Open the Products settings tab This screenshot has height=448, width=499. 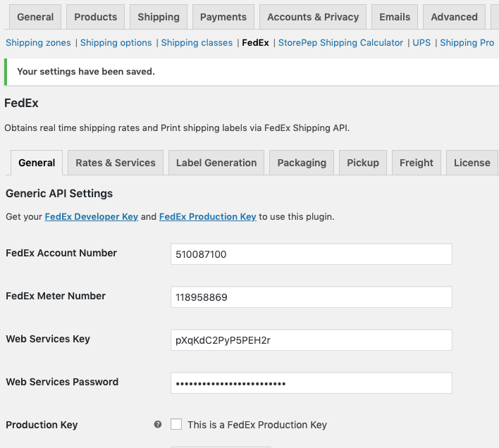tap(96, 17)
